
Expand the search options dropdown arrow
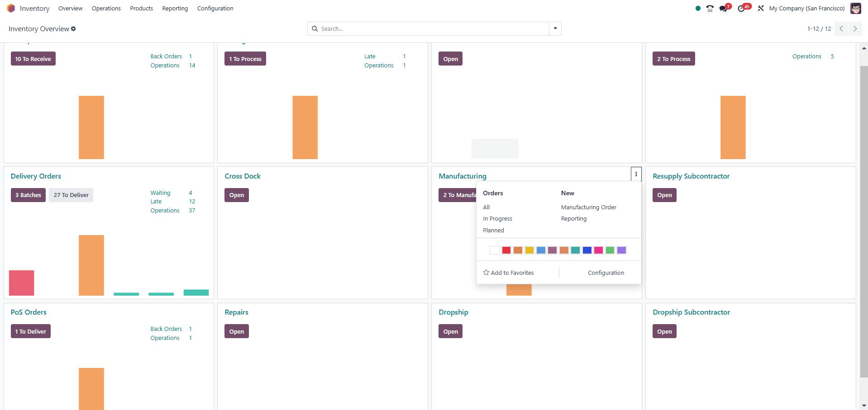click(x=555, y=29)
